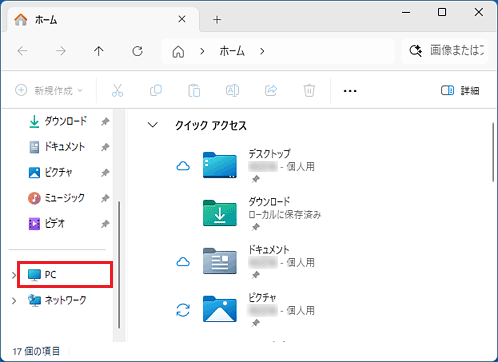Toggle the 詳細 details pane

click(460, 90)
